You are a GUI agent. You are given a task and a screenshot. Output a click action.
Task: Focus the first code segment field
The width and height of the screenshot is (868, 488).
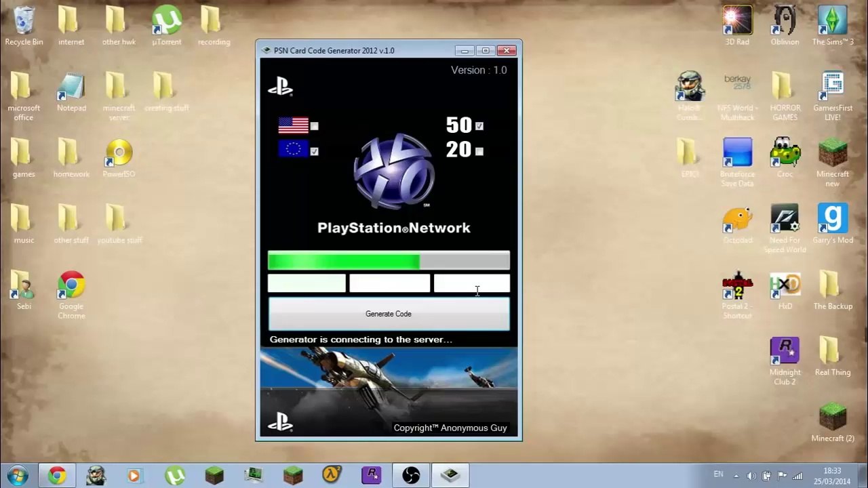(x=307, y=283)
